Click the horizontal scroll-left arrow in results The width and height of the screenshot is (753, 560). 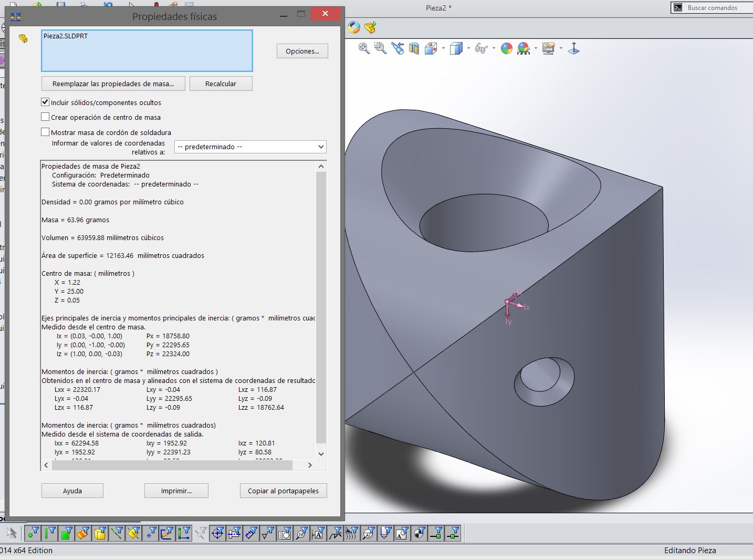click(x=46, y=465)
